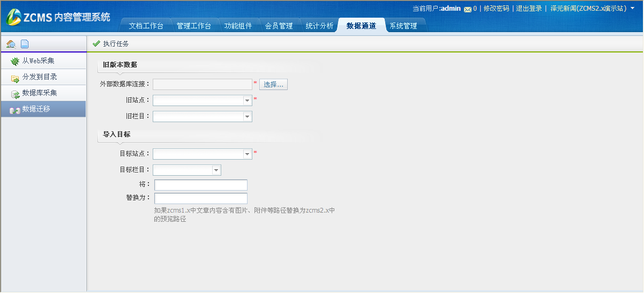Image resolution: width=644 pixels, height=293 pixels.
Task: Click the green checkmark 执行任务 icon
Action: (96, 44)
